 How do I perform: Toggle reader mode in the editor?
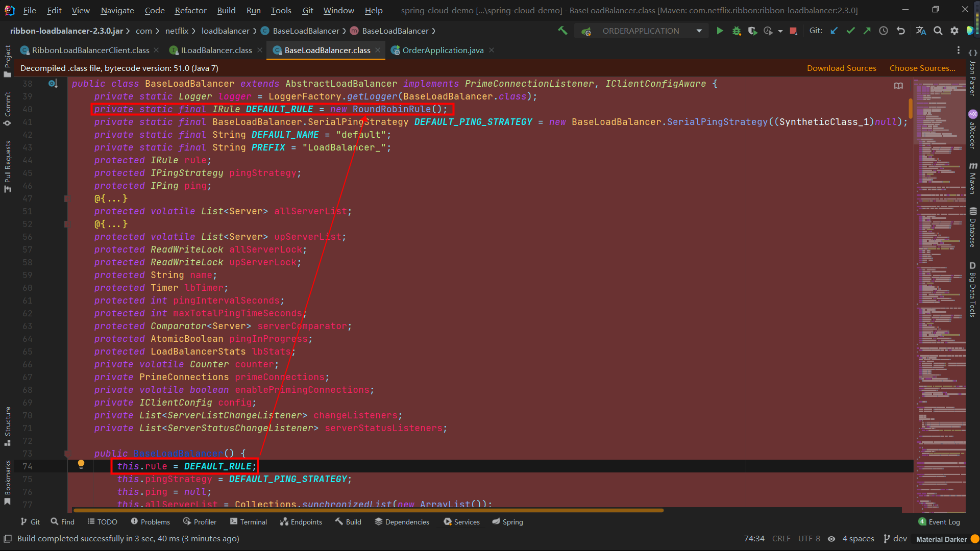(x=898, y=86)
